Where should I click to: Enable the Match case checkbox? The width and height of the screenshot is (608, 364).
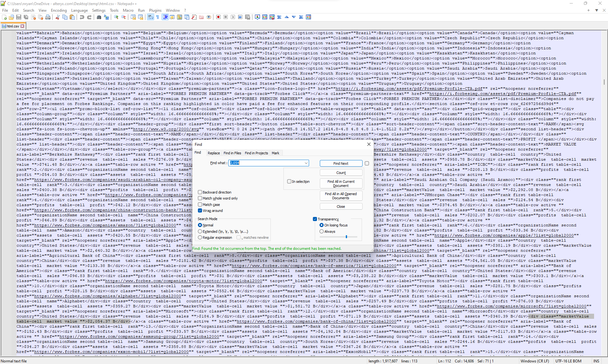pyautogui.click(x=200, y=205)
